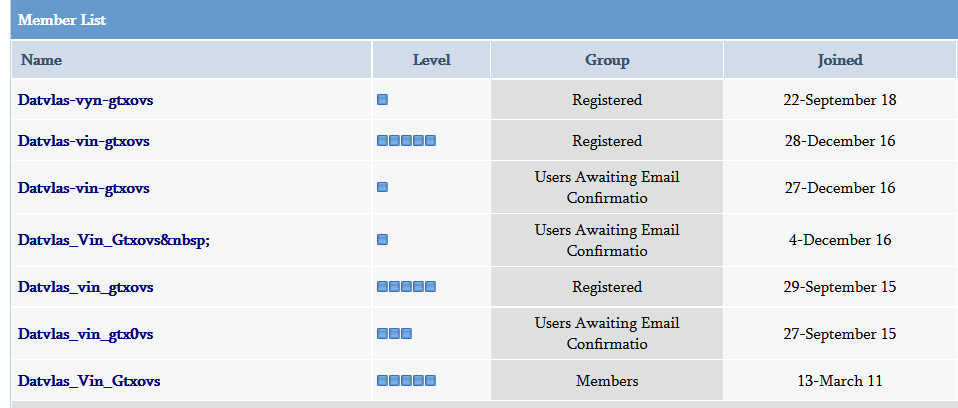Click the Joined column header
The width and height of the screenshot is (958, 408).
[841, 60]
